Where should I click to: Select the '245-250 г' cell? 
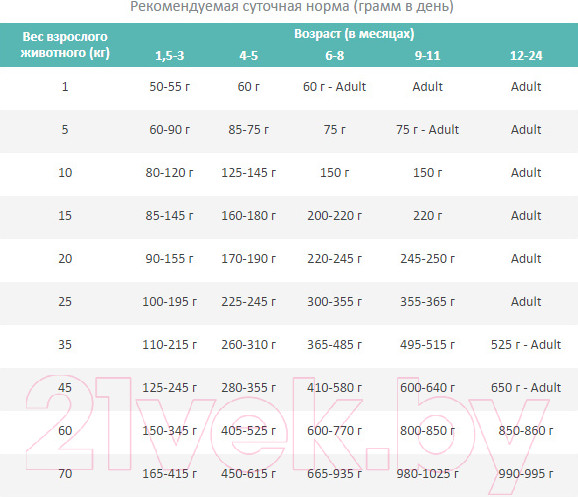tap(427, 259)
